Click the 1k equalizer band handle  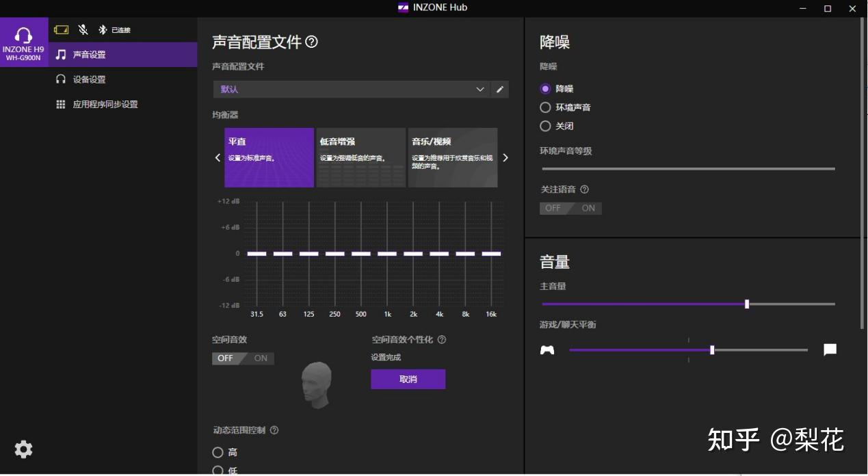pyautogui.click(x=387, y=254)
